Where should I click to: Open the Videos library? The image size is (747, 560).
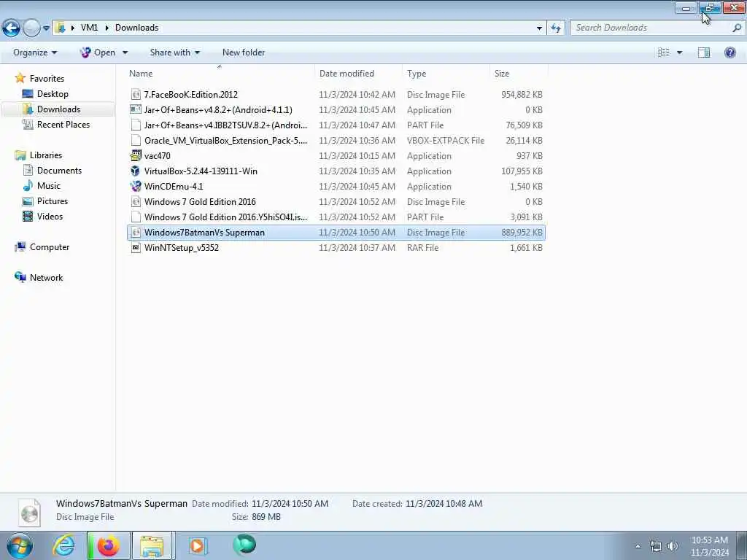50,216
